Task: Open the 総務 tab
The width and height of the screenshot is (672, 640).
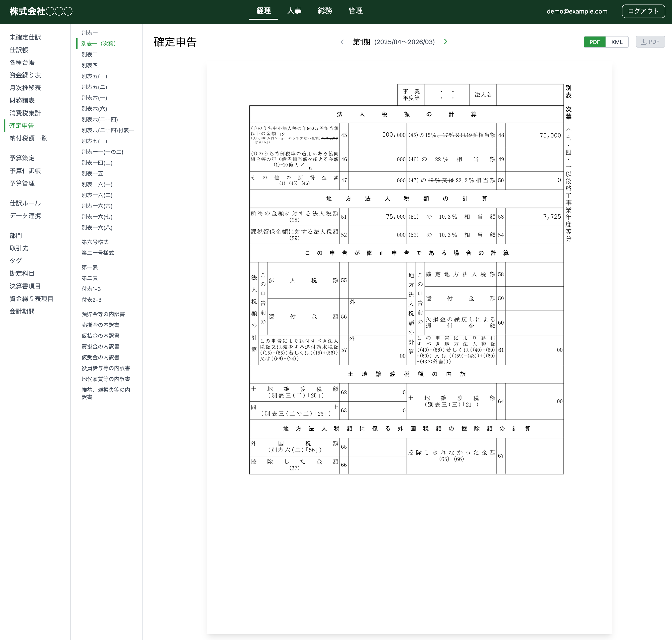Action: [325, 11]
